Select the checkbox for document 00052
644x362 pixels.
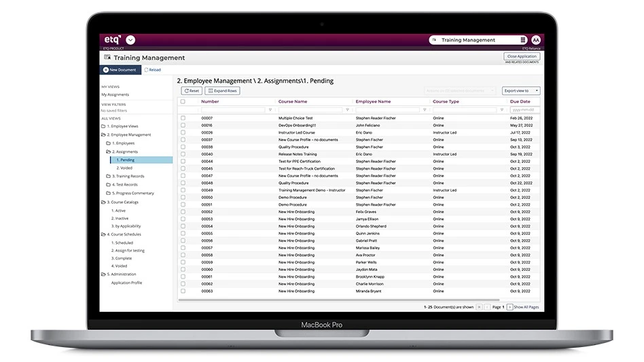point(183,212)
